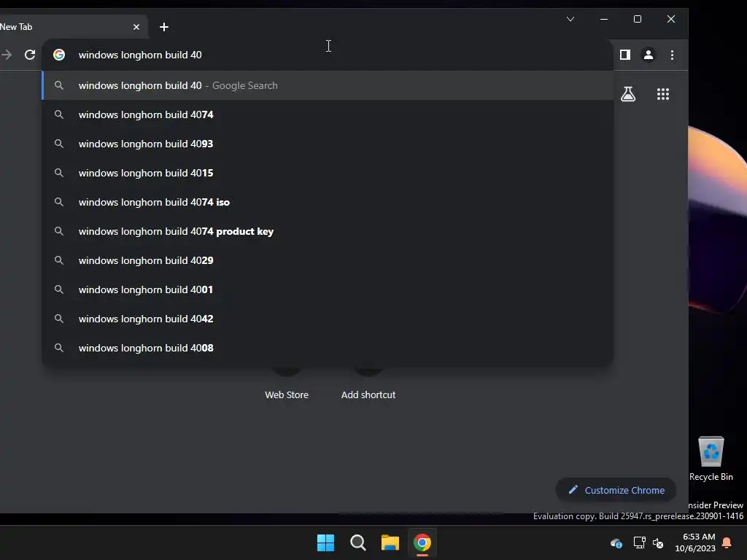
Task: Open the Windows Start menu
Action: tap(326, 542)
